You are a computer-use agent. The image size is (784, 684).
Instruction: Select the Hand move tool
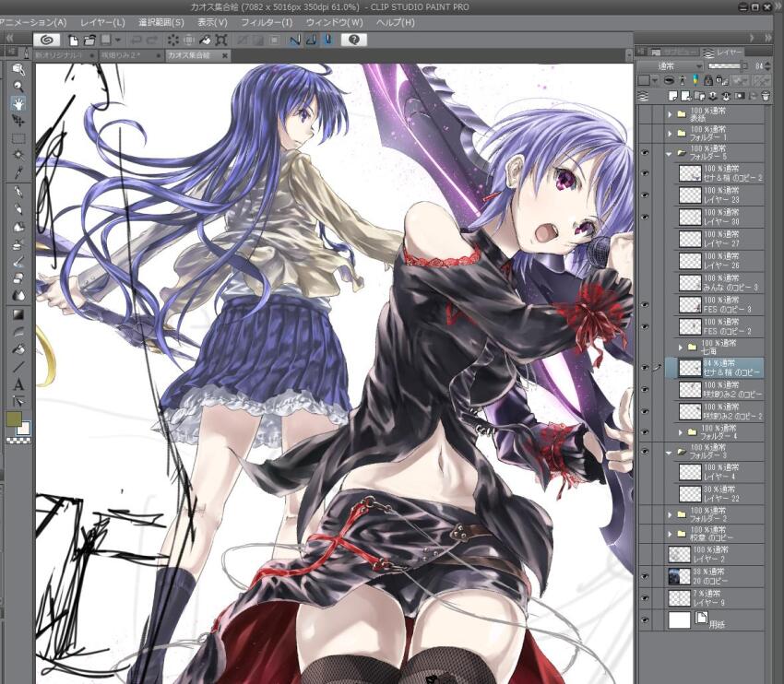pyautogui.click(x=18, y=103)
